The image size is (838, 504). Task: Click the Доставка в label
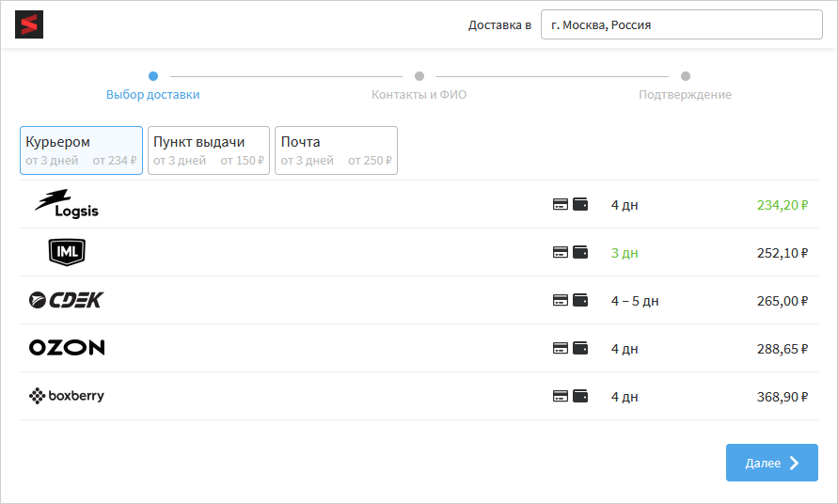[499, 25]
